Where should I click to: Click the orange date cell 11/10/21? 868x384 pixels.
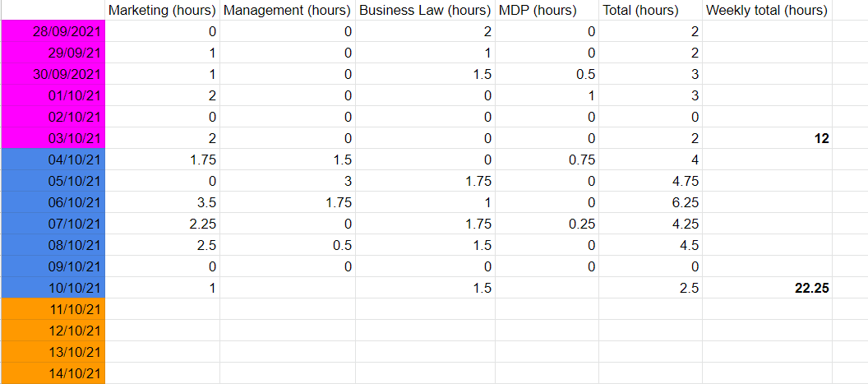pos(53,308)
